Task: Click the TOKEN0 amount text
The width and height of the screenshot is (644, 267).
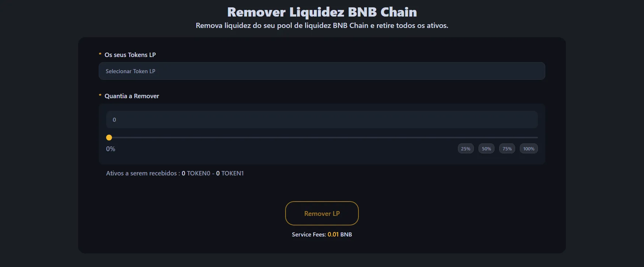Action: point(196,173)
